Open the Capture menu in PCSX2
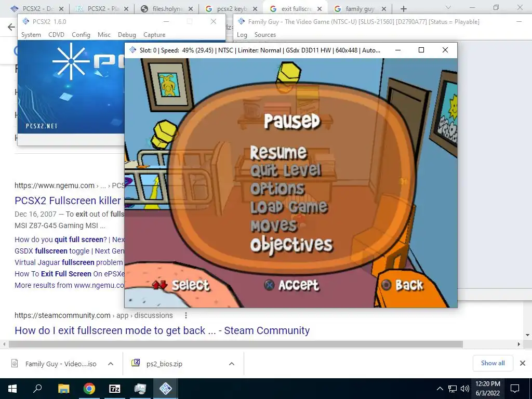This screenshot has height=399, width=532. [x=154, y=35]
